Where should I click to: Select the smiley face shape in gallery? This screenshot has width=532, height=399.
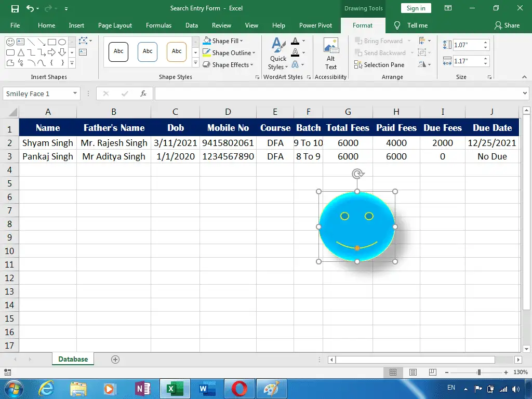(10, 42)
